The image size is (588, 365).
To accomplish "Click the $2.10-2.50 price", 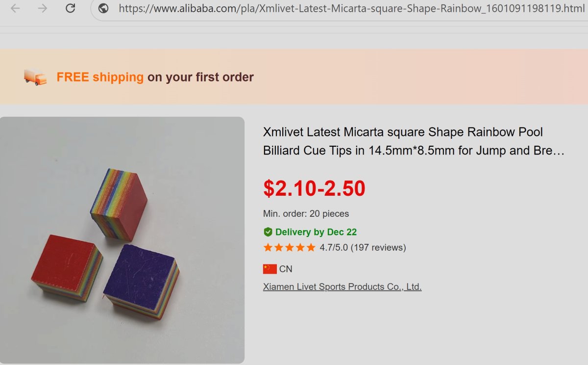I will click(x=314, y=188).
